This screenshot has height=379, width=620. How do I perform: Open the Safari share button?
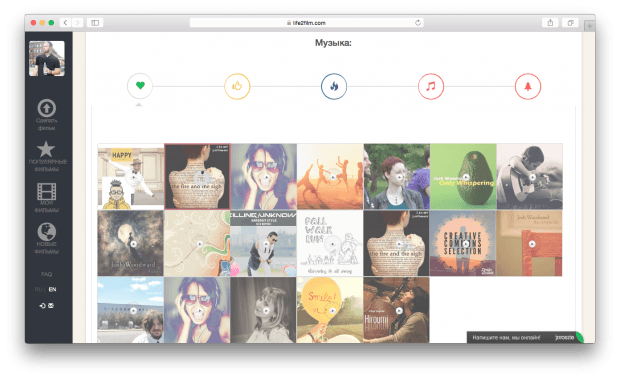pyautogui.click(x=550, y=23)
